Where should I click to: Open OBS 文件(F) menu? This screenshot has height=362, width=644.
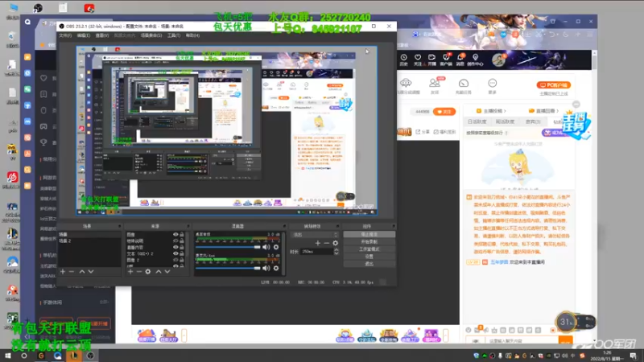click(x=65, y=35)
